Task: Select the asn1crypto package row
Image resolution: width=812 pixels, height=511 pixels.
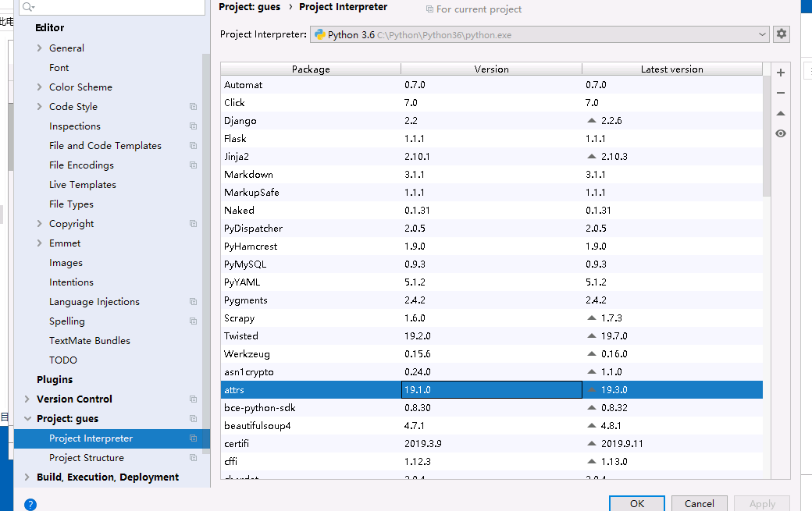Action: (x=491, y=372)
